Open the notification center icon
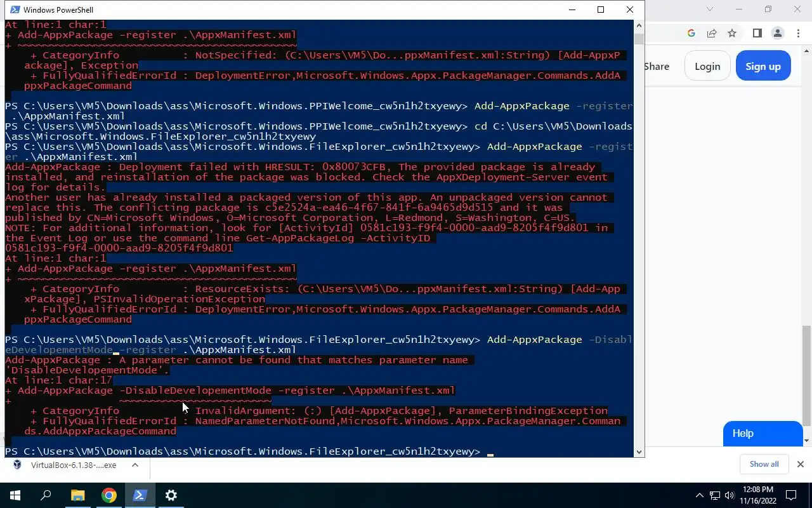812x508 pixels. point(791,495)
